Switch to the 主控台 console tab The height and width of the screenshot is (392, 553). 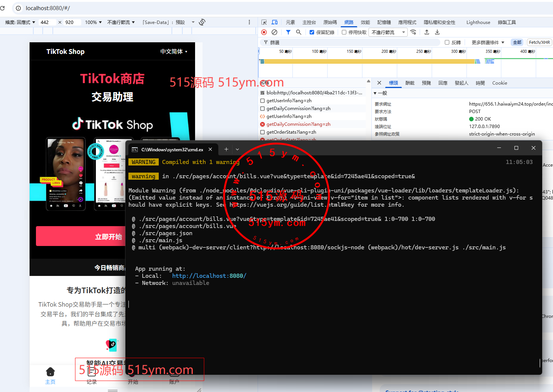(x=309, y=22)
